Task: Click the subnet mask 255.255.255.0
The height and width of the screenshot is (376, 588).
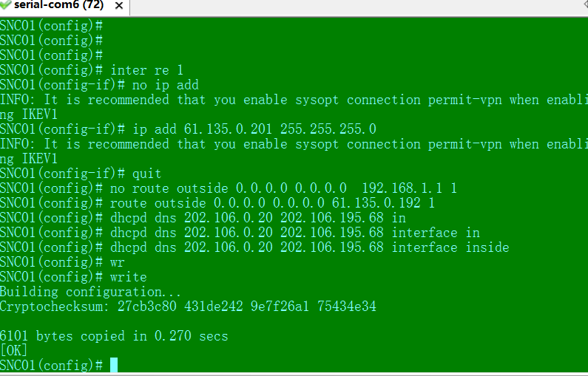Action: tap(328, 129)
